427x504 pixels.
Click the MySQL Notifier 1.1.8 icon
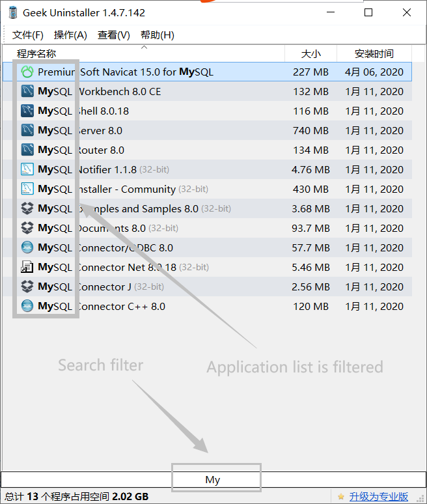(27, 169)
